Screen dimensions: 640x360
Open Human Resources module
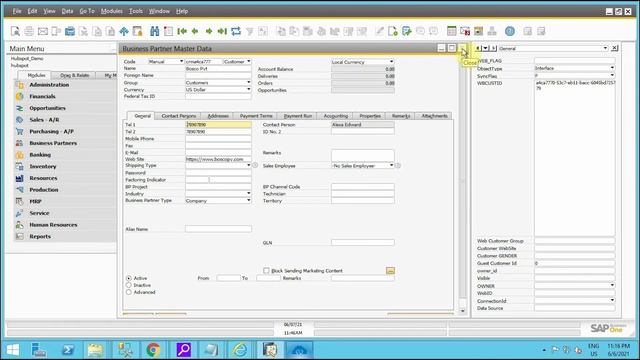53,225
